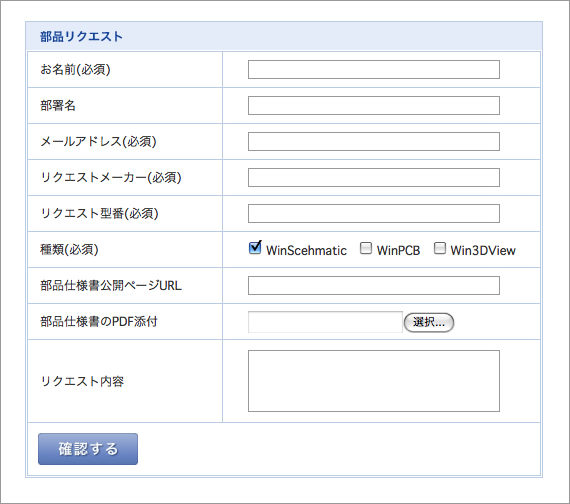The image size is (570, 504).
Task: Submit form with 確認する button
Action: [88, 449]
